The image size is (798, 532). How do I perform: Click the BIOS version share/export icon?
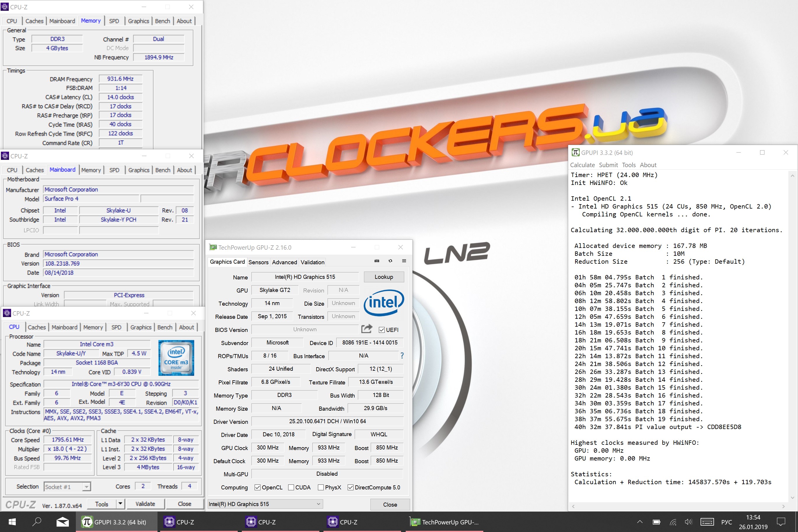point(367,329)
